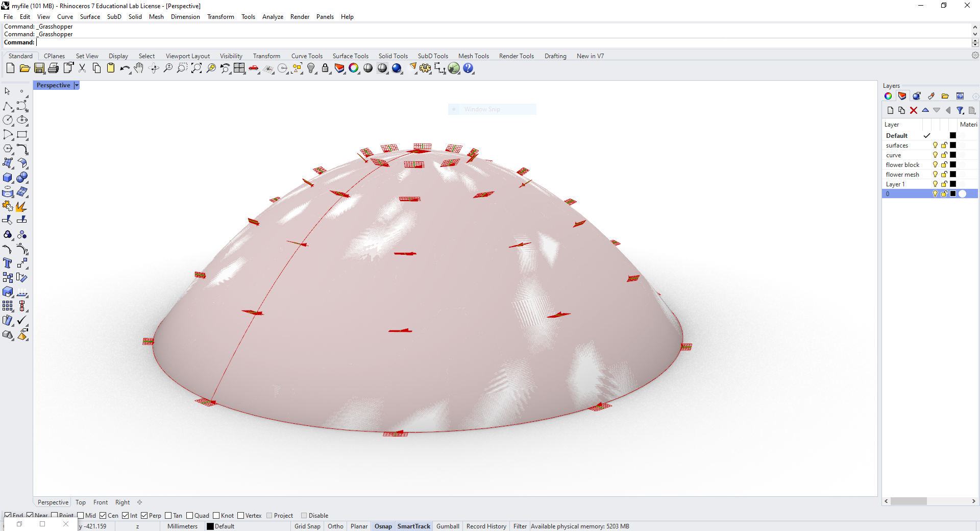Click the Print icon in Standard toolbar
Image resolution: width=980 pixels, height=531 pixels.
coord(54,68)
